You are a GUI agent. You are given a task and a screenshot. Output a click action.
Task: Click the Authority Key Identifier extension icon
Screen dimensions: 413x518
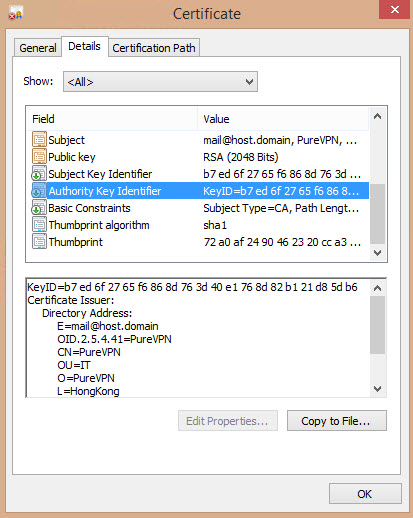pos(39,191)
